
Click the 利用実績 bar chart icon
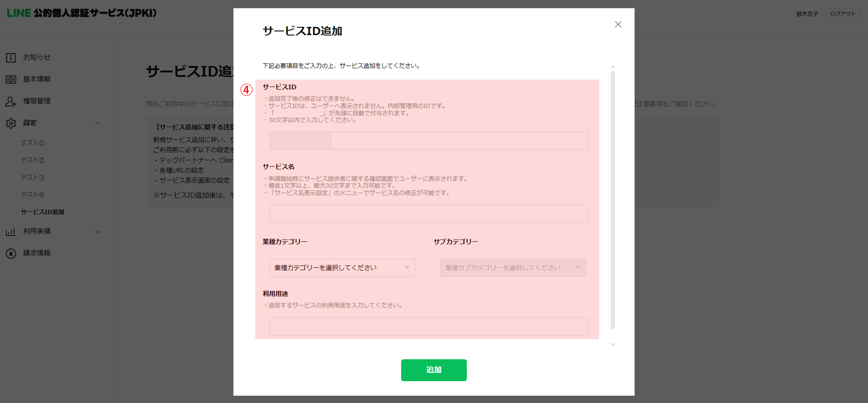pyautogui.click(x=11, y=232)
